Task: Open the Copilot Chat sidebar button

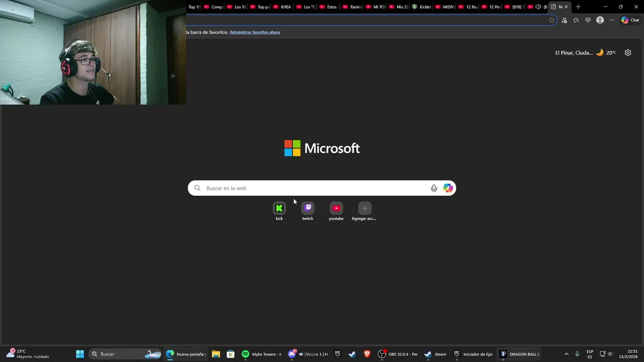Action: pos(630,20)
